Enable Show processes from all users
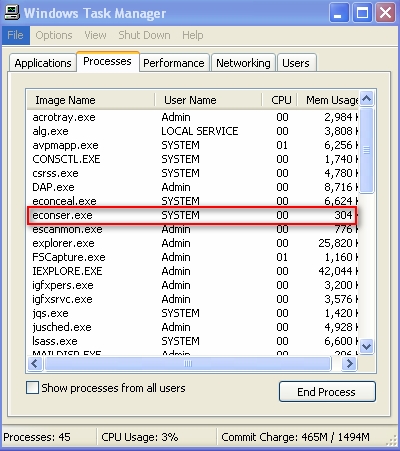 pyautogui.click(x=32, y=388)
